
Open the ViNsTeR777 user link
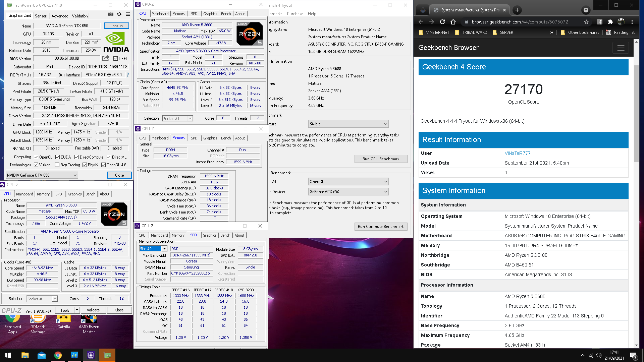pos(518,153)
